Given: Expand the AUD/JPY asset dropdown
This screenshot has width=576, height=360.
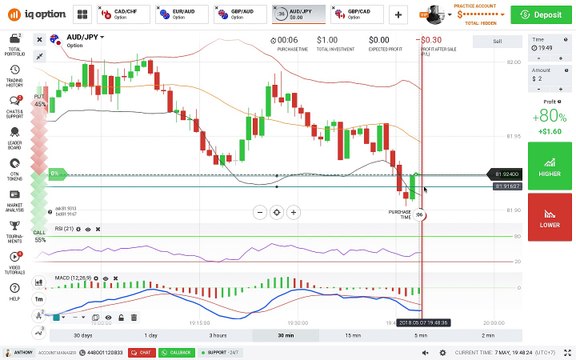Looking at the screenshot, I should point(102,37).
